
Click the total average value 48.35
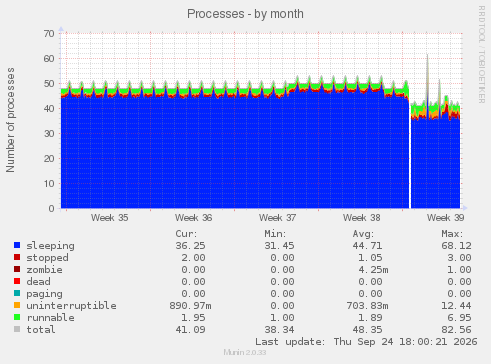click(368, 330)
